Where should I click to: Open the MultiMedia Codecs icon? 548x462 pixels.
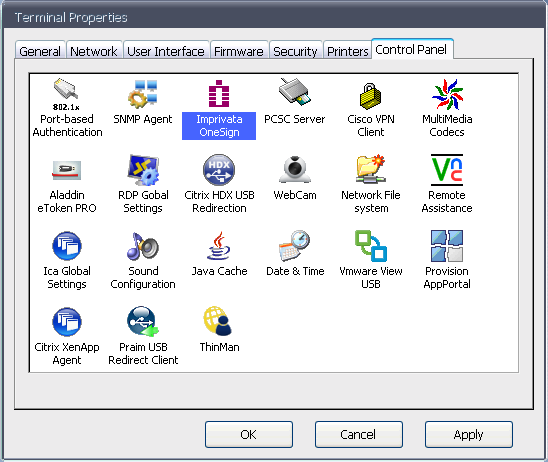point(447,94)
